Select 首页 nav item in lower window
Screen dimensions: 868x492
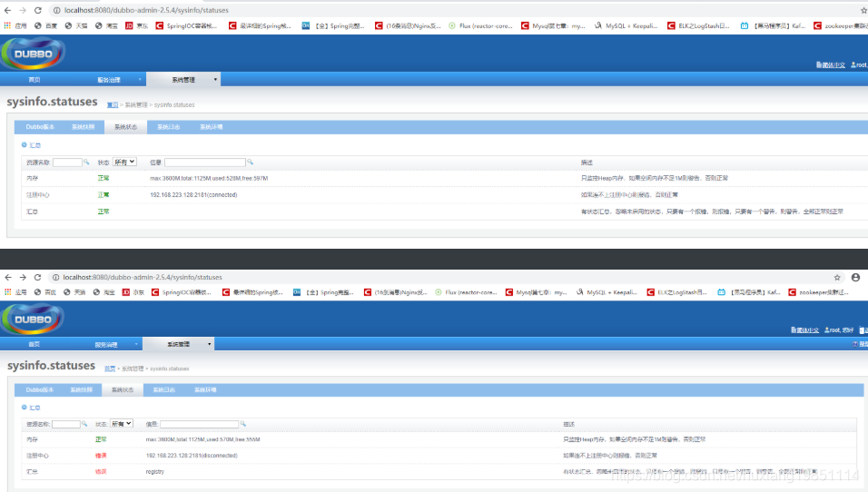point(35,344)
